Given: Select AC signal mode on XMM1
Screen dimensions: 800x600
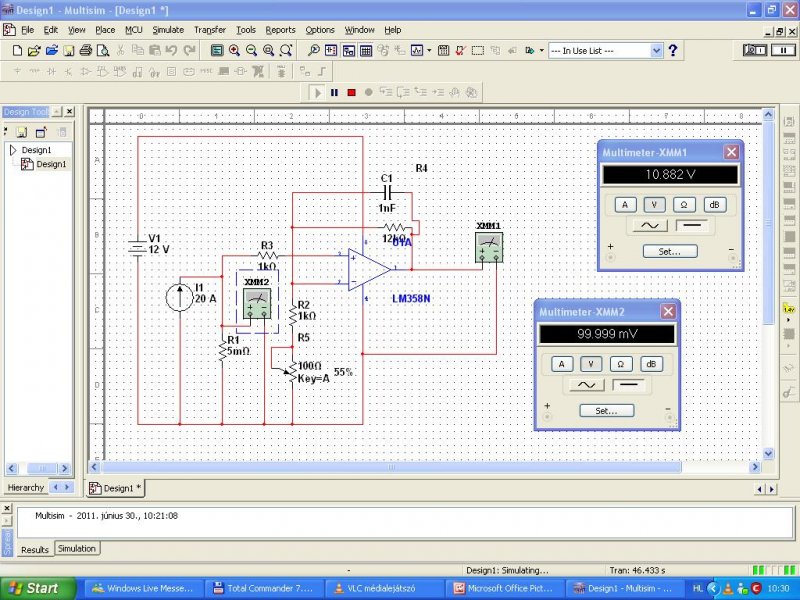Looking at the screenshot, I should coord(650,225).
